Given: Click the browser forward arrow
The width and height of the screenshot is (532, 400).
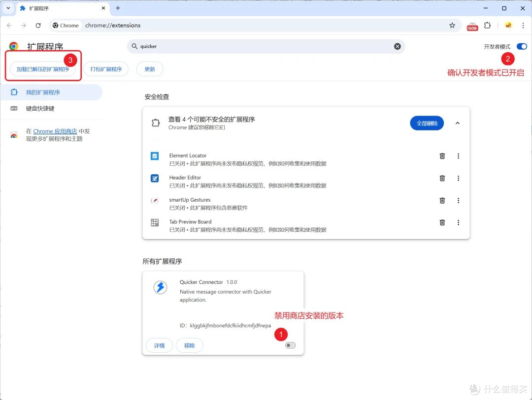Looking at the screenshot, I should (x=24, y=26).
